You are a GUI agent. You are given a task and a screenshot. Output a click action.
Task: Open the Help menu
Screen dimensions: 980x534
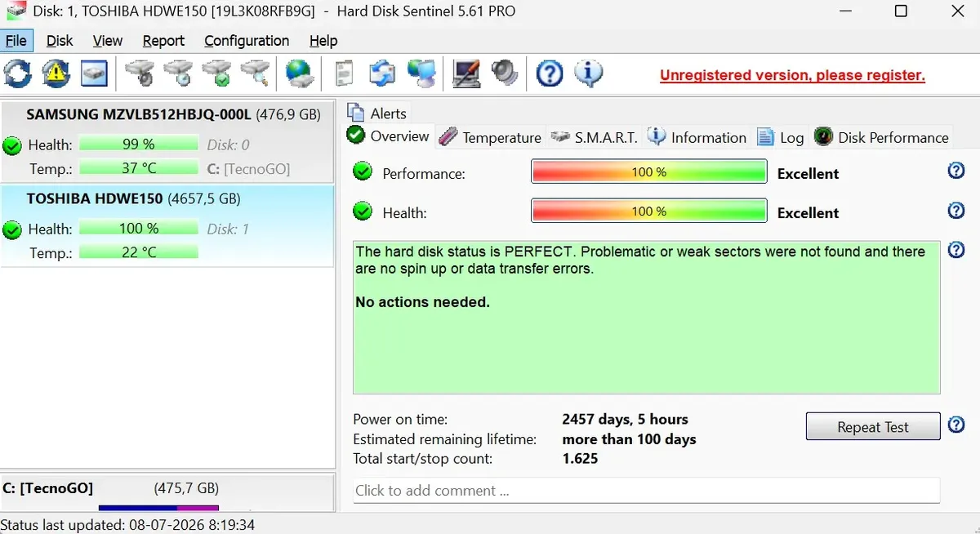coord(323,41)
